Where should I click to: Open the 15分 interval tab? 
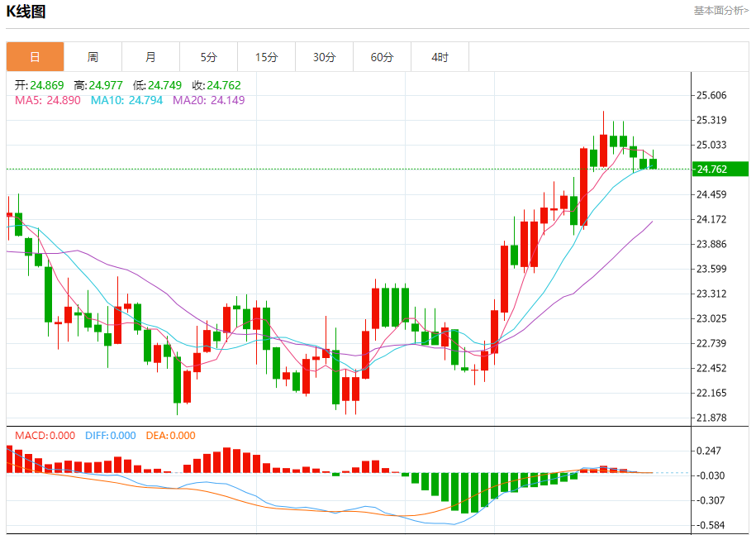coord(267,57)
